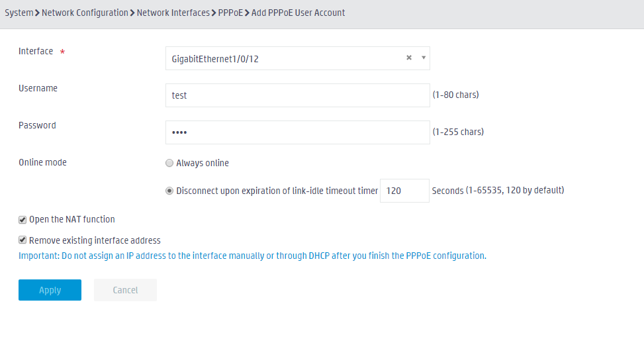
Task: Click the chevron before Add PPPoE User Account
Action: [x=248, y=13]
